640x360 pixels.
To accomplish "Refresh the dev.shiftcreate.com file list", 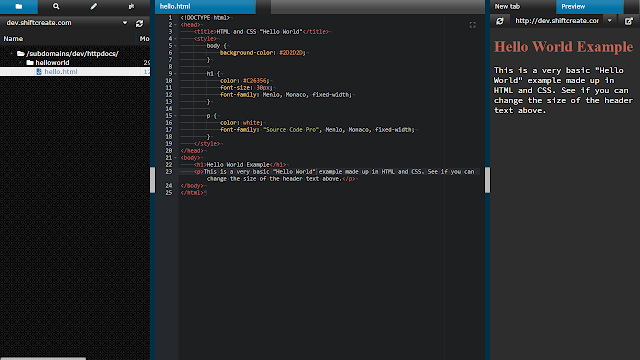I will click(x=139, y=23).
